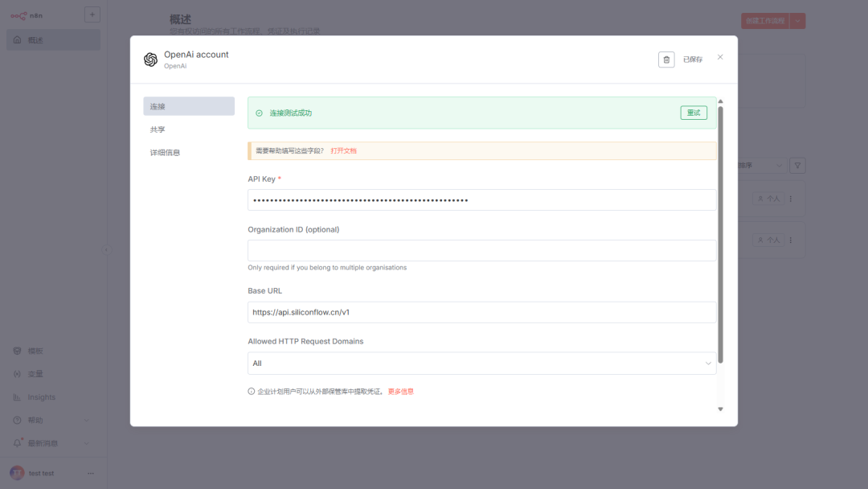Image resolution: width=868 pixels, height=489 pixels.
Task: Open 更多信息 link about external vaults
Action: pos(401,392)
